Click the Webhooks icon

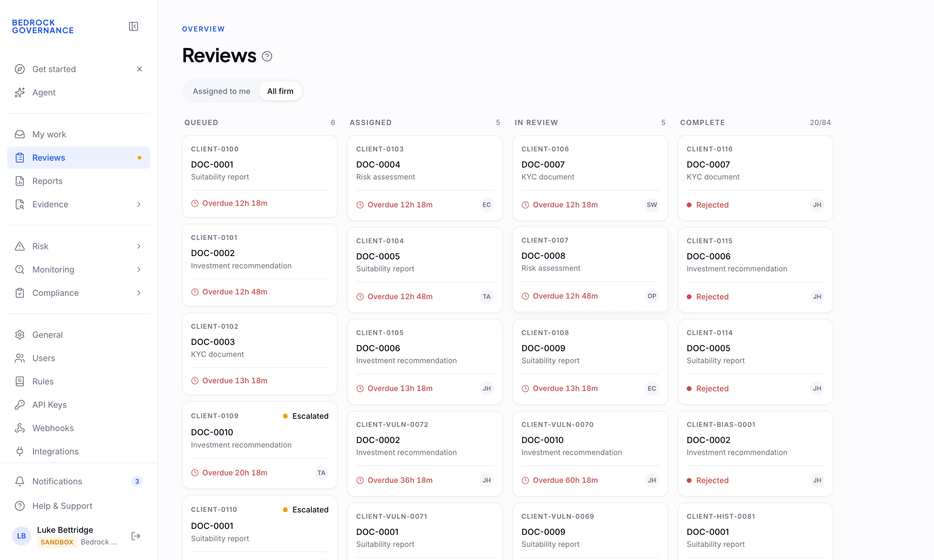click(x=20, y=428)
